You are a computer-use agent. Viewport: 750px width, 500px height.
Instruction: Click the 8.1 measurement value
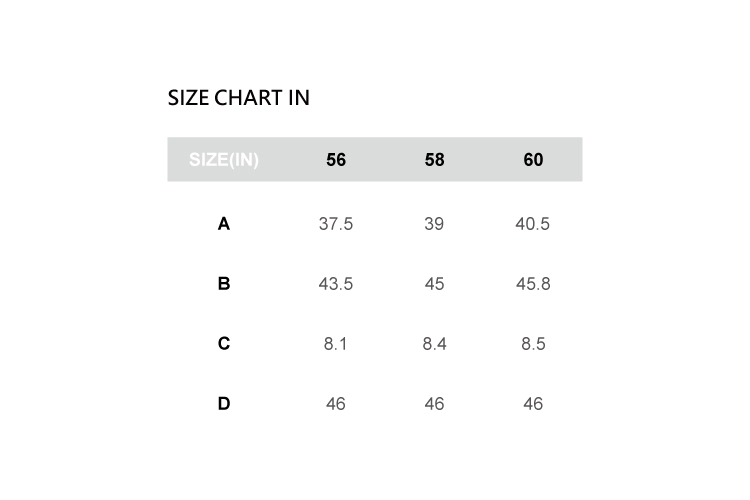pyautogui.click(x=336, y=344)
